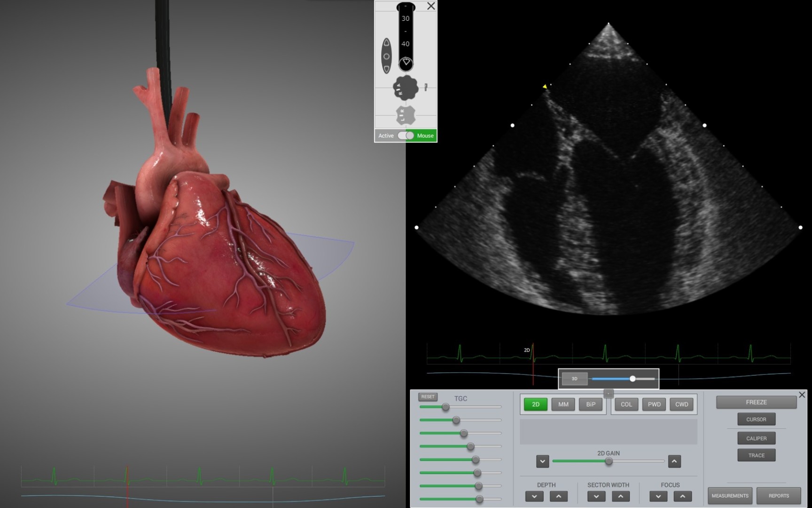
Task: Click the large R-I-A flexion knob
Action: (405, 88)
